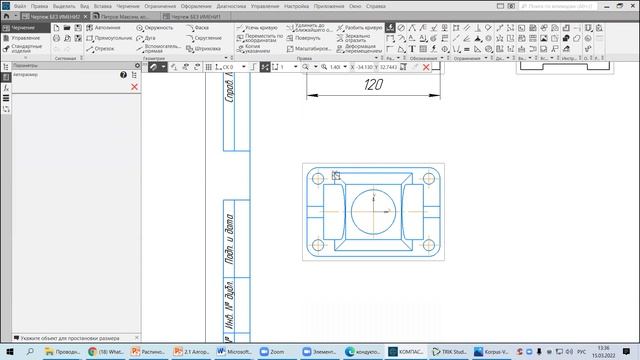
Task: Select the Управление toolset button
Action: 25,38
